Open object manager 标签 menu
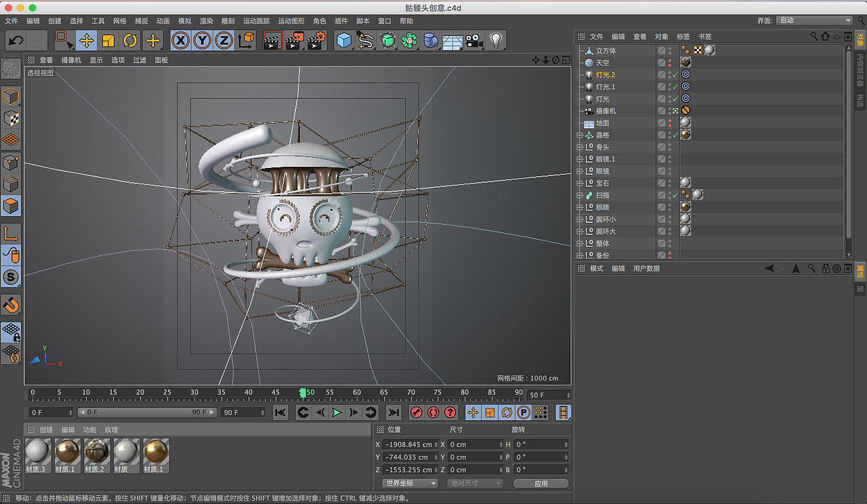This screenshot has height=504, width=867. click(683, 37)
